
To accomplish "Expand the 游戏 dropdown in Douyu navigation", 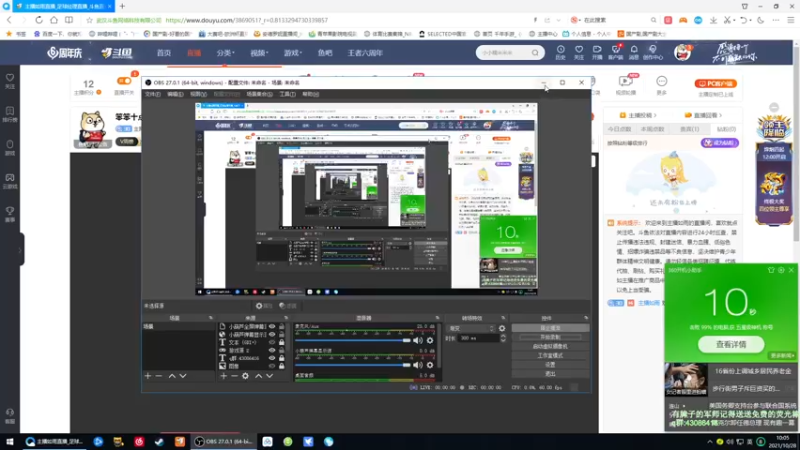I will click(x=293, y=53).
